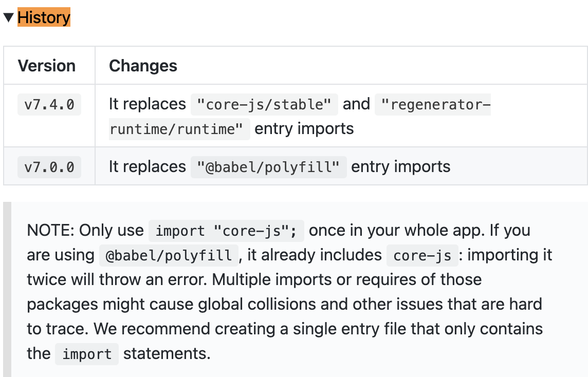Click the "core-js/stable" code snippet

coord(264,105)
